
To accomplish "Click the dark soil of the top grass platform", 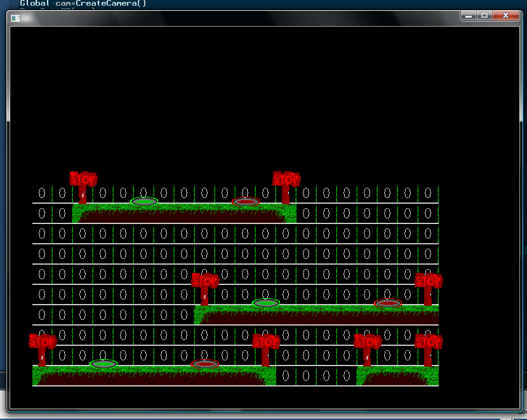I will tap(184, 216).
